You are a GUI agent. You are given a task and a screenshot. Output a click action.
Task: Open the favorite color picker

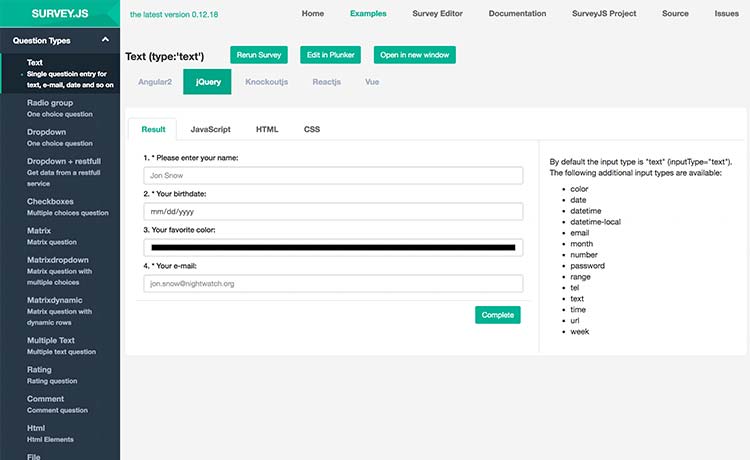pos(333,248)
